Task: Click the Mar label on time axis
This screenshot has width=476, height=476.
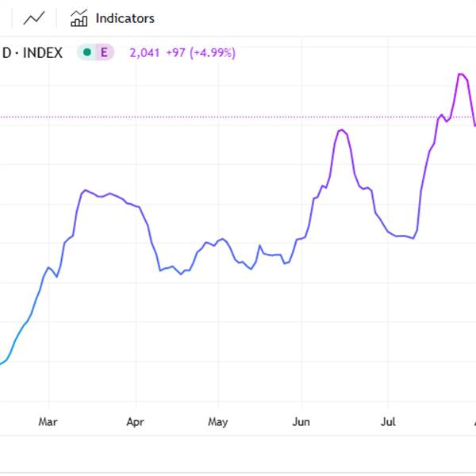Action: click(48, 422)
